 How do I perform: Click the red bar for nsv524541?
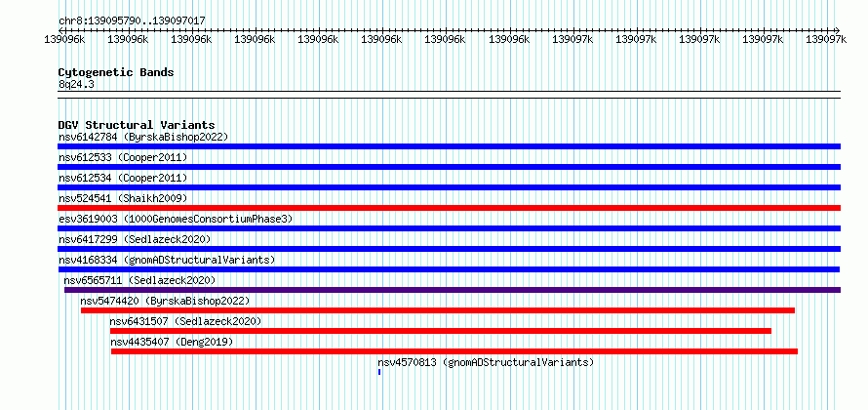[x=449, y=208]
